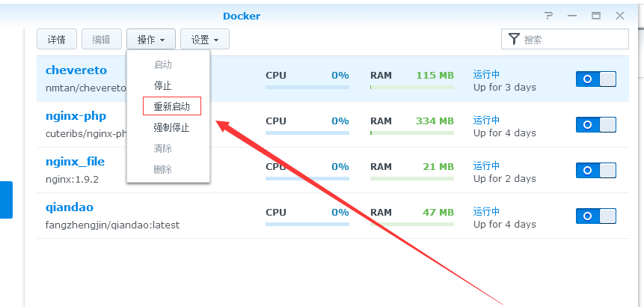Viewport: 644px width, 307px height.
Task: Minimize the Docker window
Action: point(572,16)
